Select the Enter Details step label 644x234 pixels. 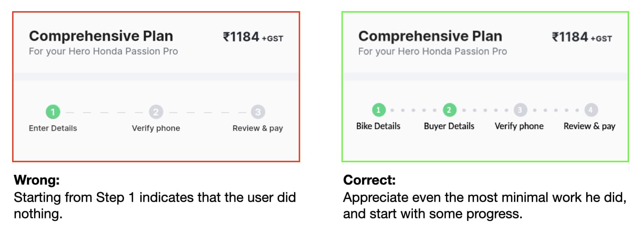click(53, 128)
